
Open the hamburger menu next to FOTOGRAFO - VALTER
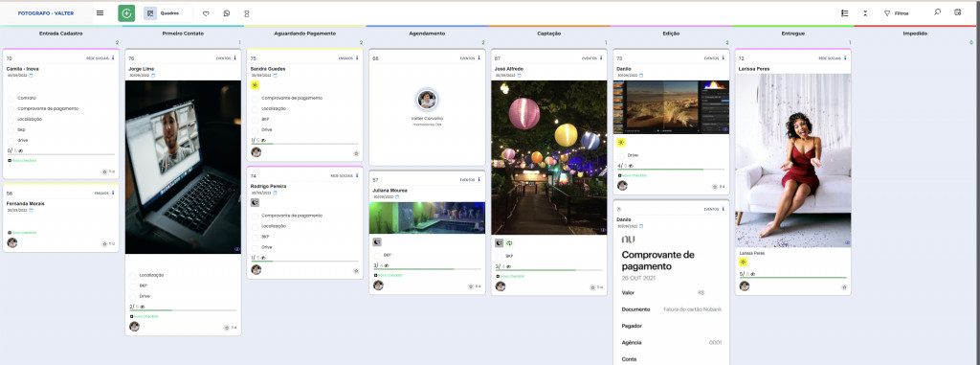point(100,13)
